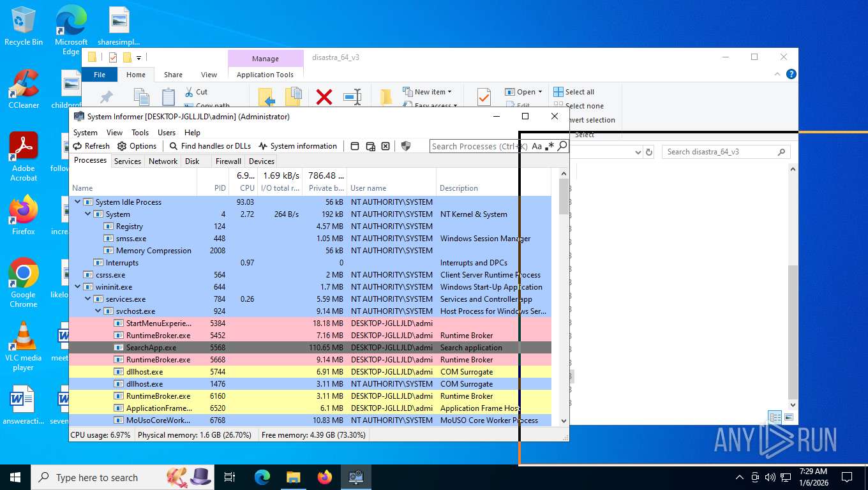Focus the Search Processes input field
Screen dimensions: 868x490
point(480,146)
